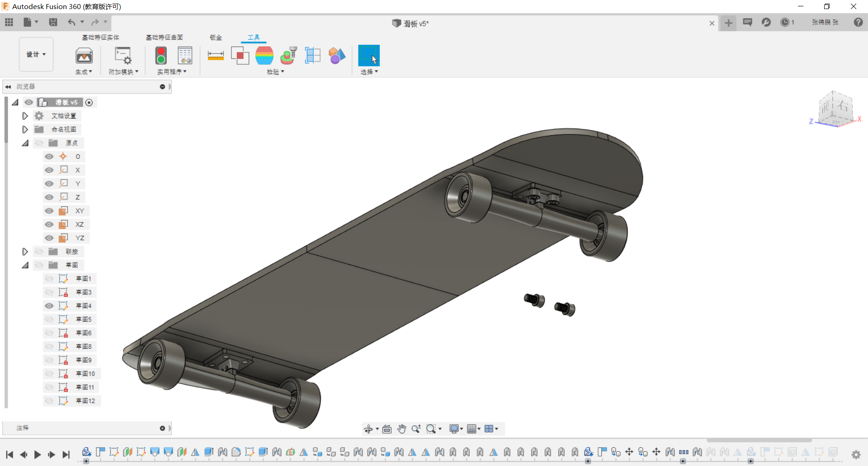
Task: Switch to the 钣金 tab
Action: pos(216,38)
